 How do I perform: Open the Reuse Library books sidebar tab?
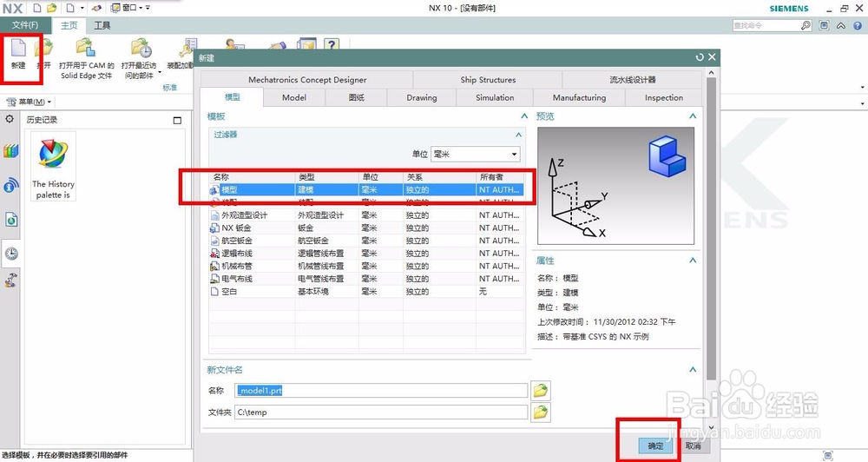10,151
